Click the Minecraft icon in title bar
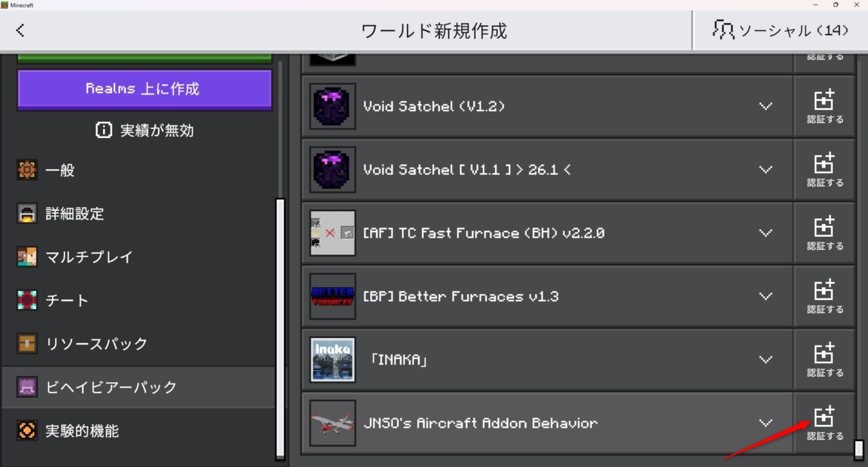868x467 pixels. coord(5,5)
